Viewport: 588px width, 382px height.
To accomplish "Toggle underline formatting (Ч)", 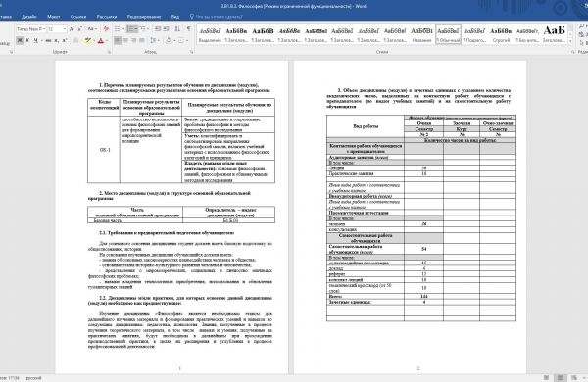I will click(35, 40).
